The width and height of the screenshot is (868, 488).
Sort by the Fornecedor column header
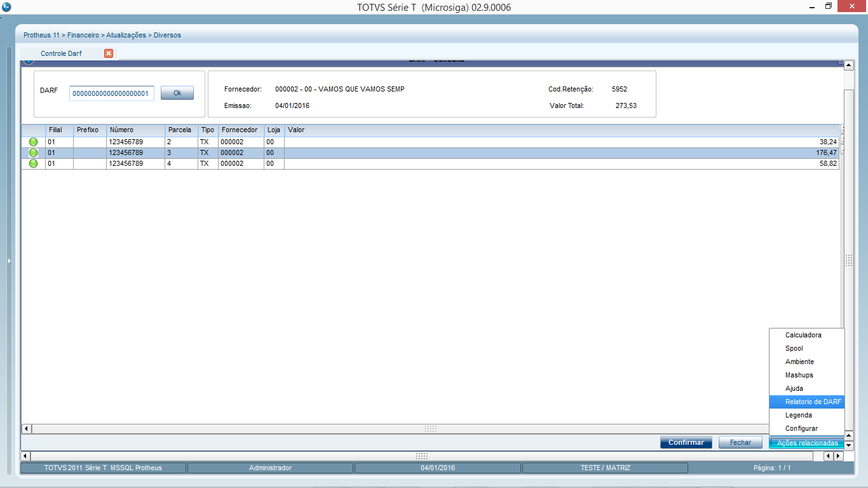click(x=241, y=130)
